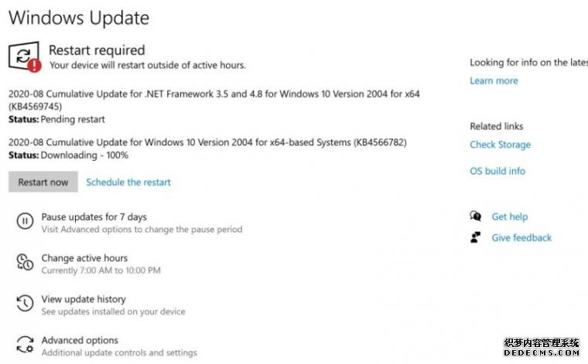Open Advanced options entry
Image resolution: width=588 pixels, height=364 pixels.
(x=80, y=340)
